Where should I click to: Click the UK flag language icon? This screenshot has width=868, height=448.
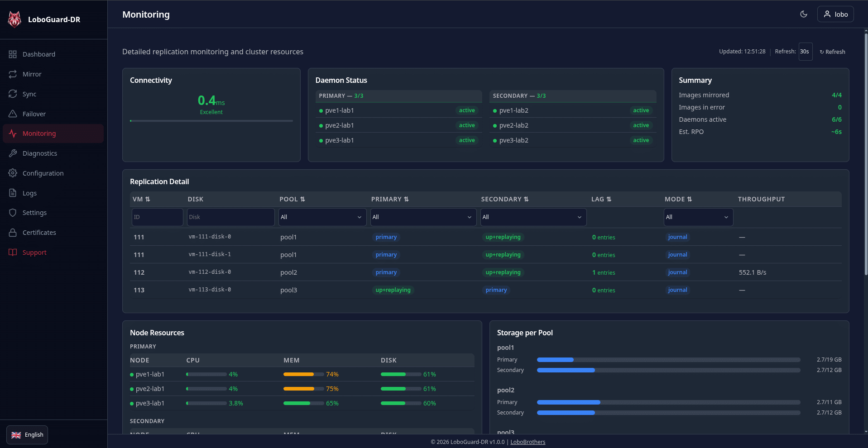(16, 435)
